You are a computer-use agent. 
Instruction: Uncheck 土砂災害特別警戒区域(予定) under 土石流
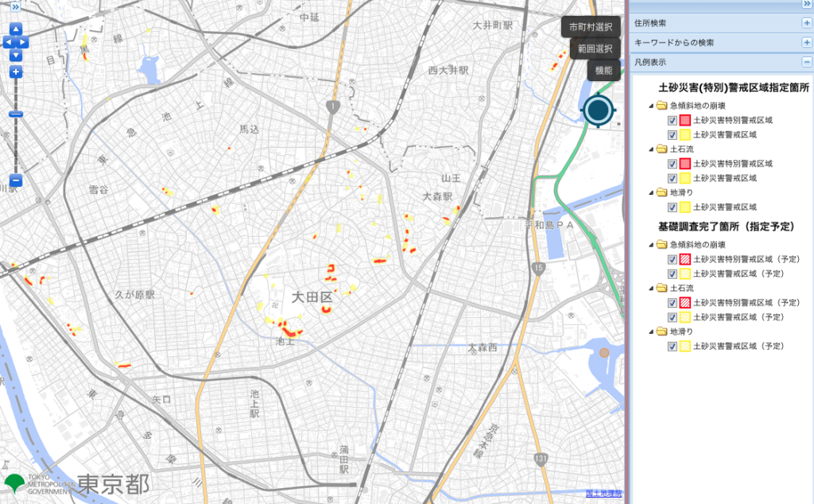(x=673, y=303)
